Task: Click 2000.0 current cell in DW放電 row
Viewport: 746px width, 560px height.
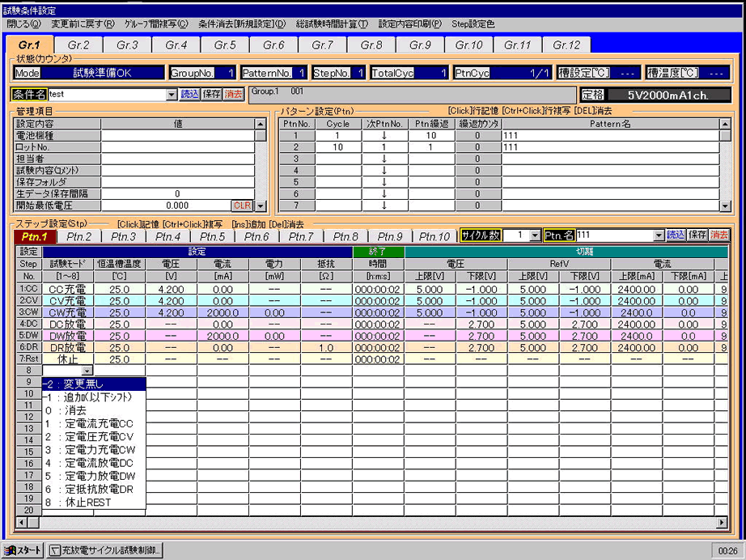Action: 223,335
